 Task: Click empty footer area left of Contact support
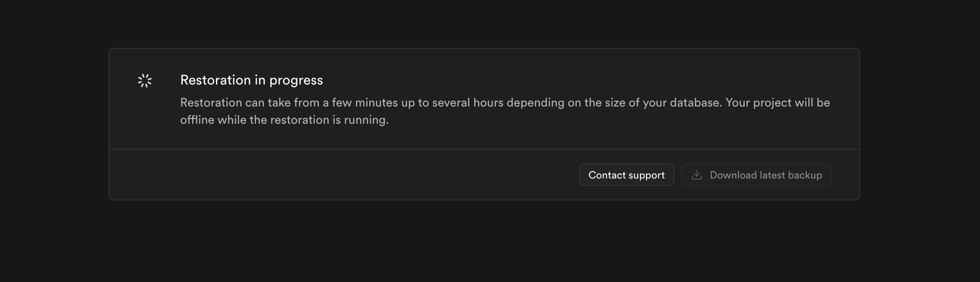click(x=336, y=175)
